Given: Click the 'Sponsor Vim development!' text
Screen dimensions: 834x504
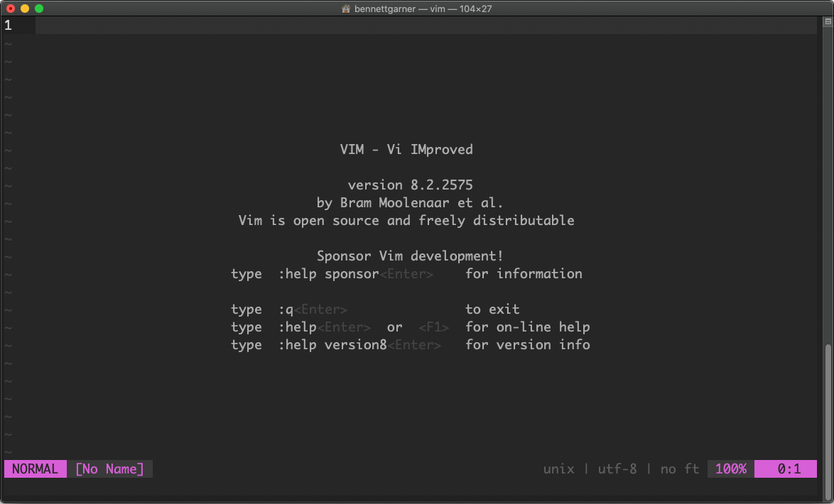Looking at the screenshot, I should (x=410, y=256).
